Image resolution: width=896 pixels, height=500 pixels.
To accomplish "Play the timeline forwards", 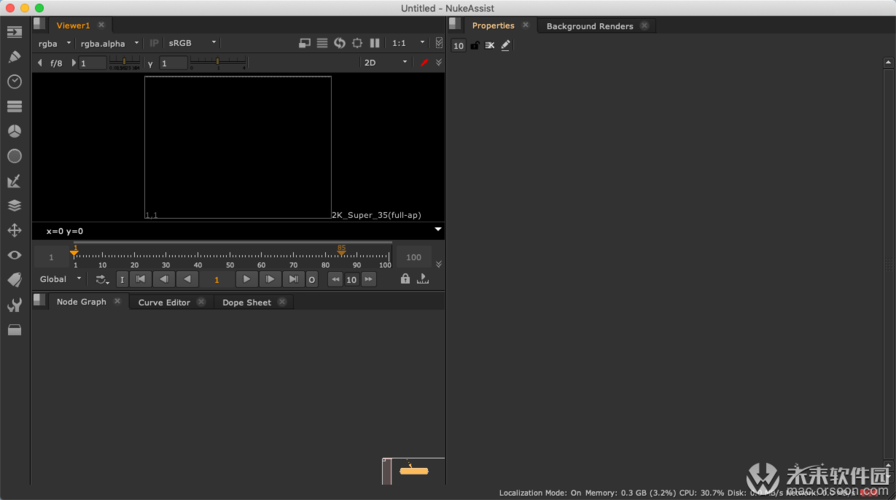I will pos(246,279).
